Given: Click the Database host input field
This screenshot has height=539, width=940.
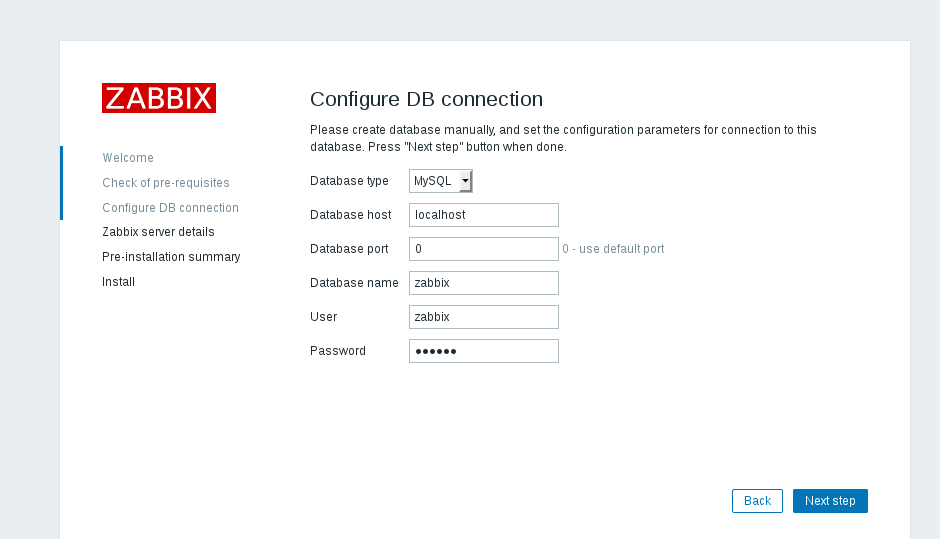Looking at the screenshot, I should [x=484, y=215].
